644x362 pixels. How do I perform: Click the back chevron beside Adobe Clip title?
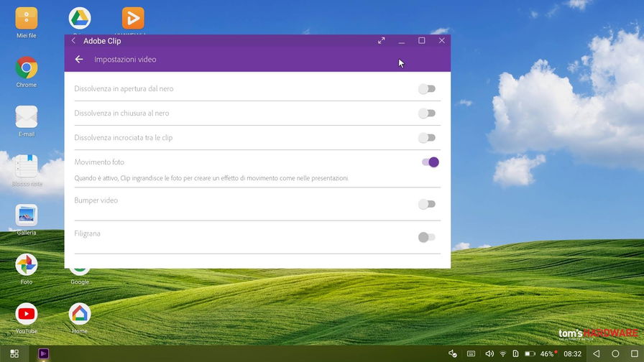pyautogui.click(x=73, y=40)
